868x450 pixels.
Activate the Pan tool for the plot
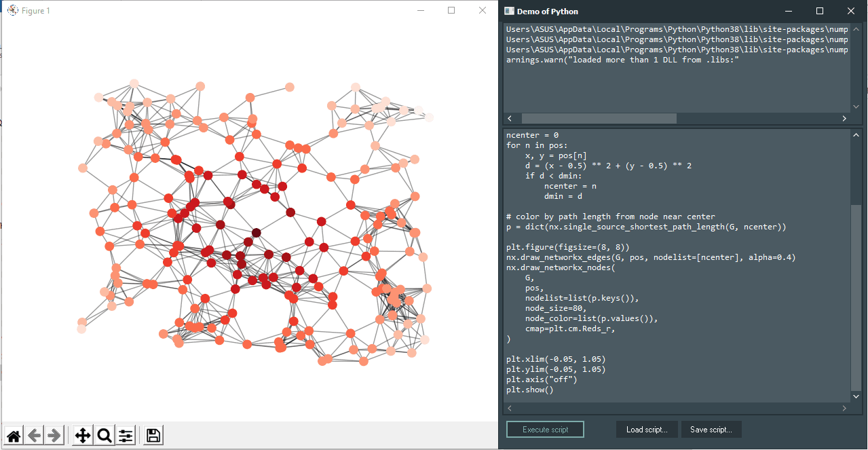point(81,435)
